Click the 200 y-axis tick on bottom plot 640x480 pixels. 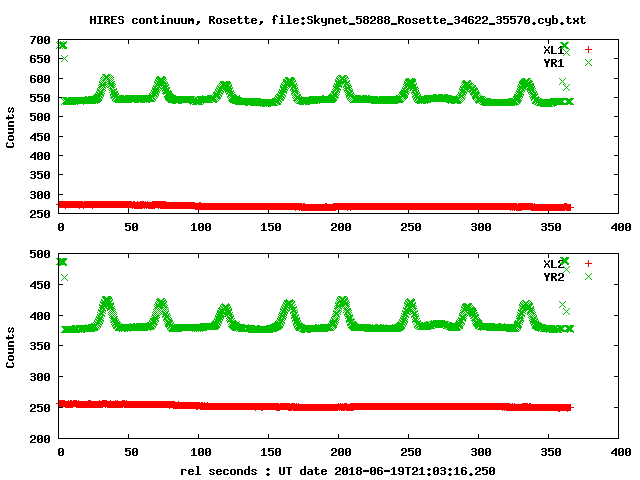pos(40,439)
